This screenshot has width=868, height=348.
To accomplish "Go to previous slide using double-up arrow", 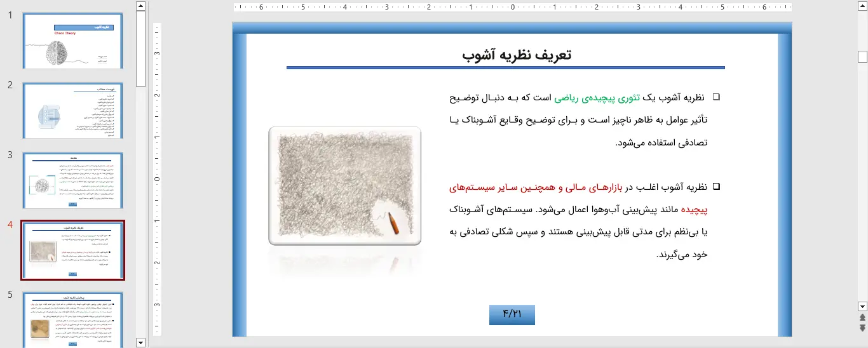I will tap(862, 317).
